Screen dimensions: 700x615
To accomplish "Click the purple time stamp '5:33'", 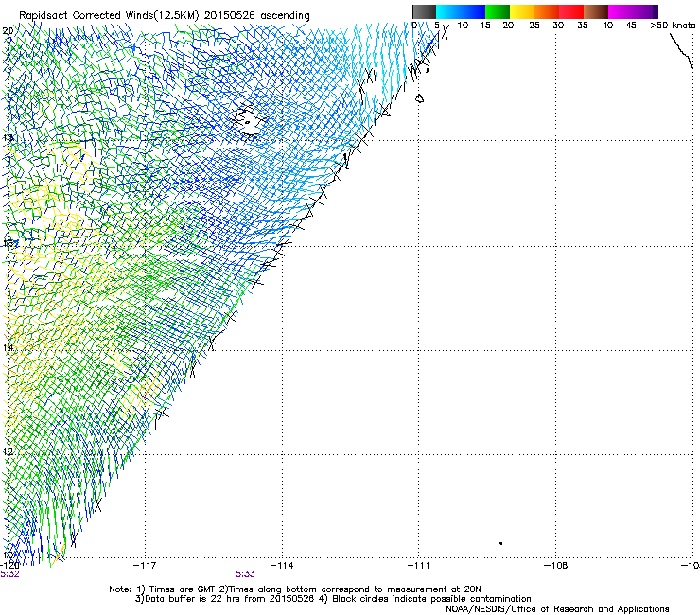I will click(x=246, y=574).
